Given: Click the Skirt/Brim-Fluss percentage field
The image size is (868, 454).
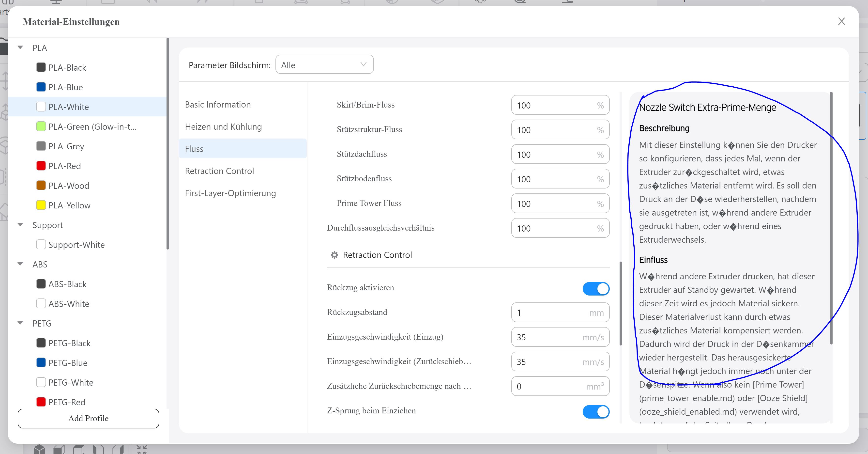Looking at the screenshot, I should tap(560, 105).
